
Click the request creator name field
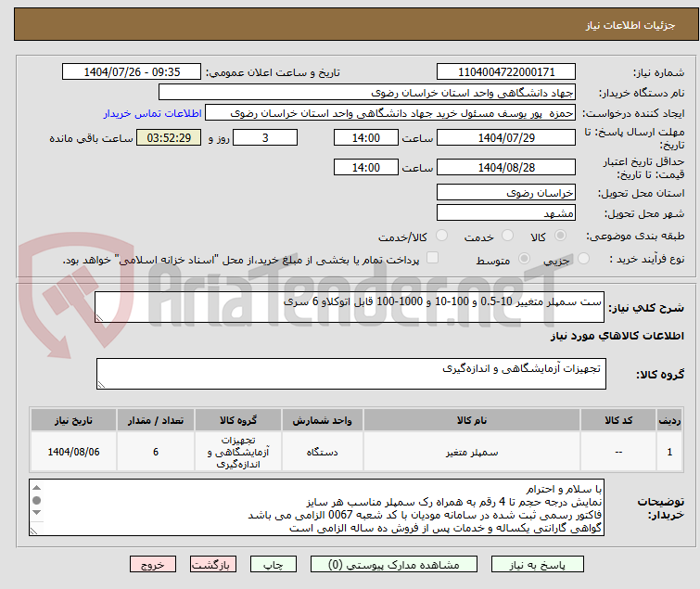[x=390, y=113]
